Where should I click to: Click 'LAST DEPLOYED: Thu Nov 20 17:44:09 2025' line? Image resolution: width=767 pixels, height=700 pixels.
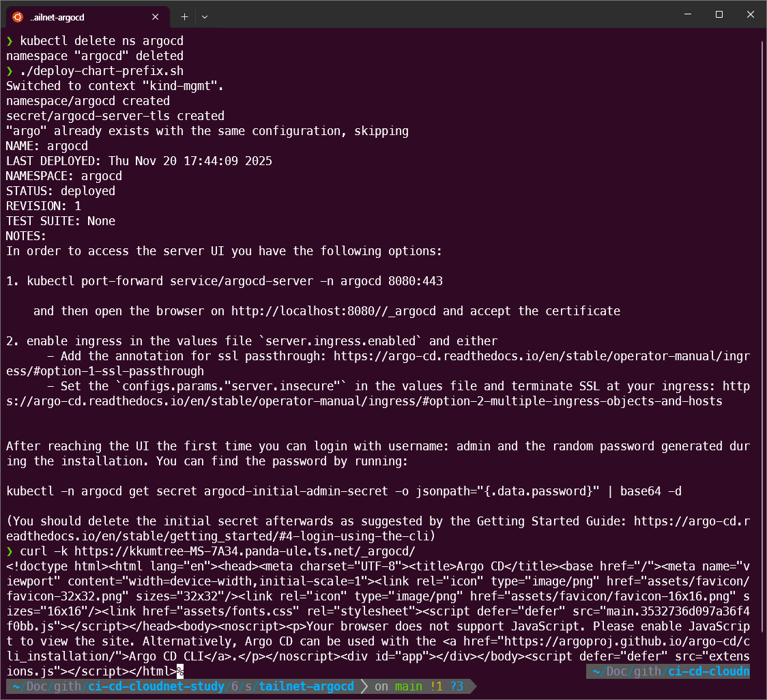(x=139, y=161)
